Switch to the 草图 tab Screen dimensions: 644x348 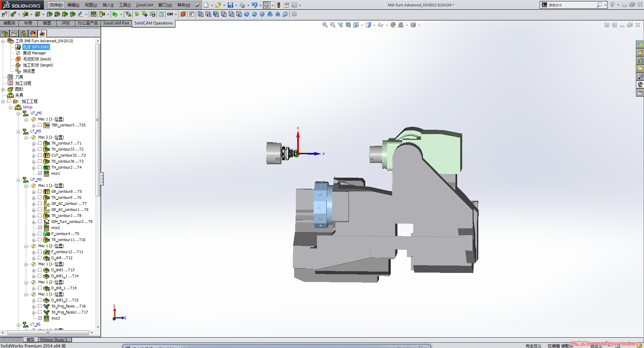click(x=47, y=23)
